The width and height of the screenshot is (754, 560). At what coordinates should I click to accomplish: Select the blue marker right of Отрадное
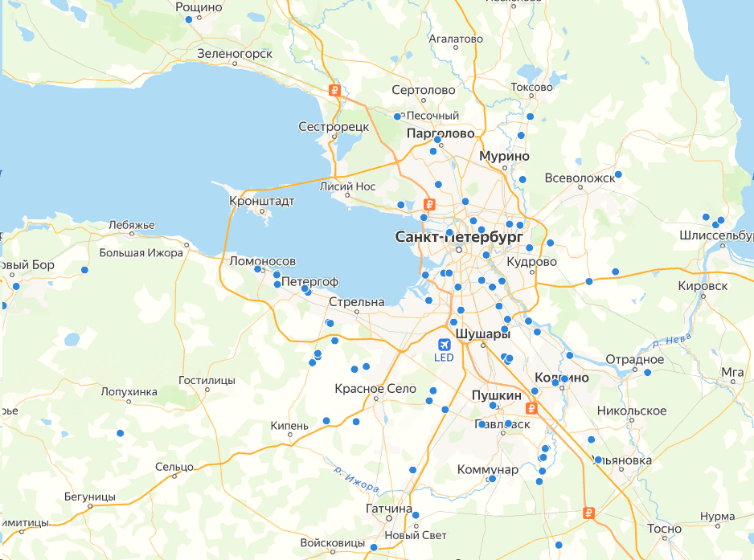[x=648, y=373]
